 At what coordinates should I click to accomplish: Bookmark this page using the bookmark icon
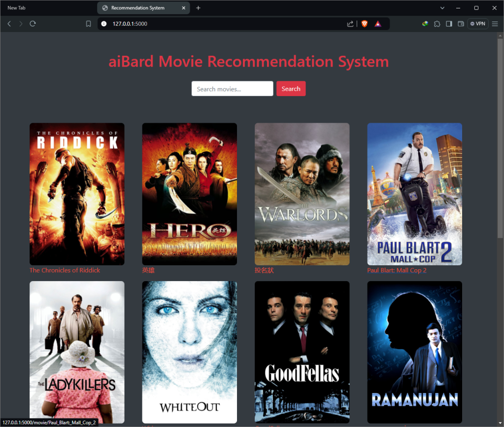pyautogui.click(x=89, y=24)
